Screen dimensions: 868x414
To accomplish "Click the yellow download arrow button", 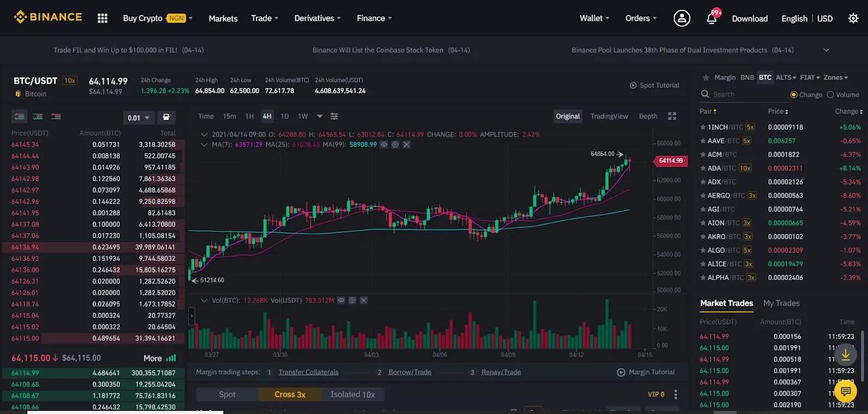I will click(846, 355).
